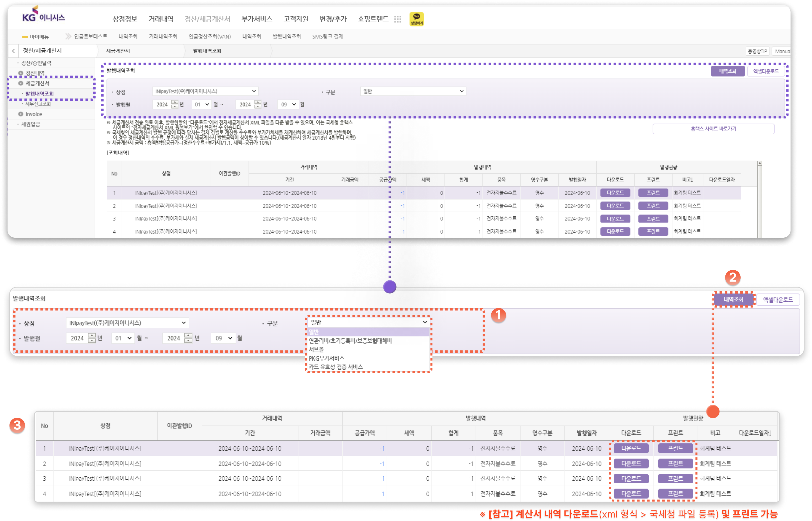Open 정산/세금계산서 in the top menu
812x521 pixels.
[x=207, y=19]
